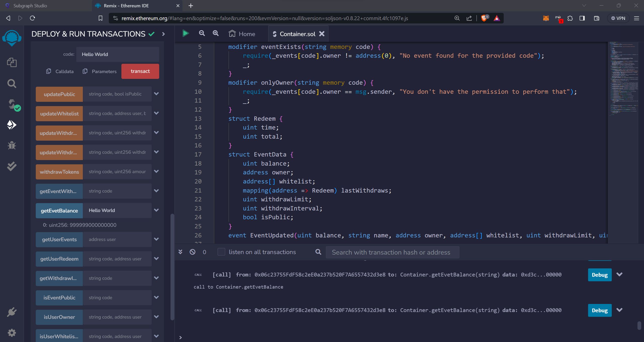This screenshot has height=342, width=644.
Task: Call the getEvetBalance function button
Action: pos(59,211)
